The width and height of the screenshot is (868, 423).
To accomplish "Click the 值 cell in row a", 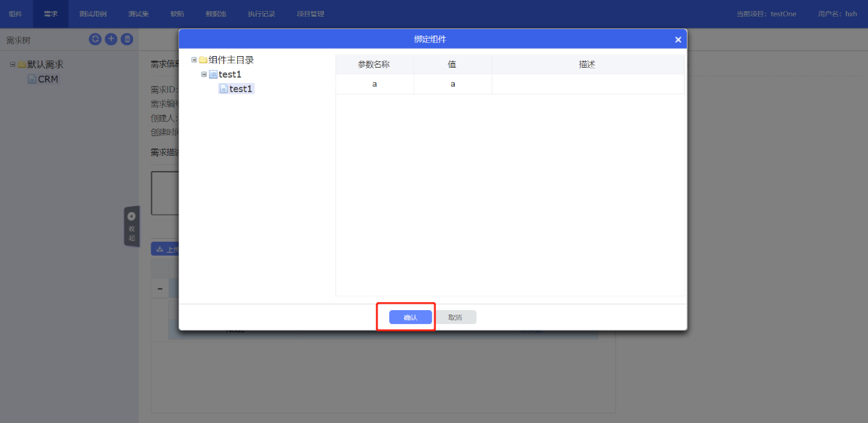I will point(453,84).
